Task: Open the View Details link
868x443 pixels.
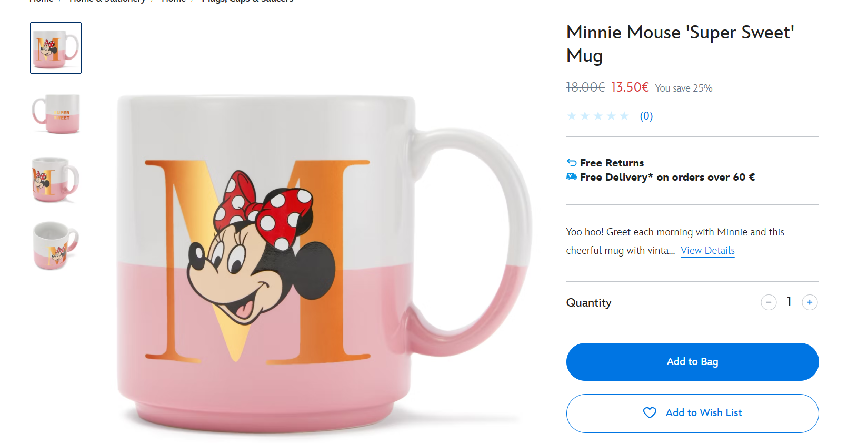Action: point(707,250)
